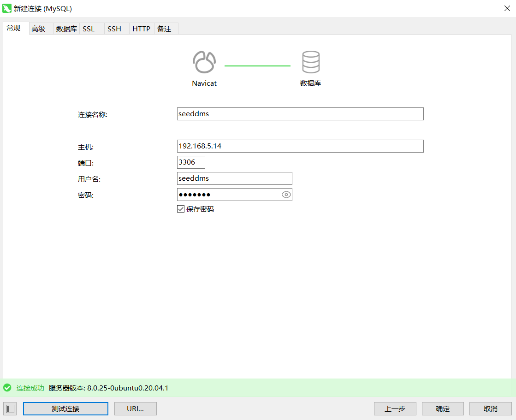Go back with the 上一步 button
The height and width of the screenshot is (420, 516).
click(x=395, y=409)
